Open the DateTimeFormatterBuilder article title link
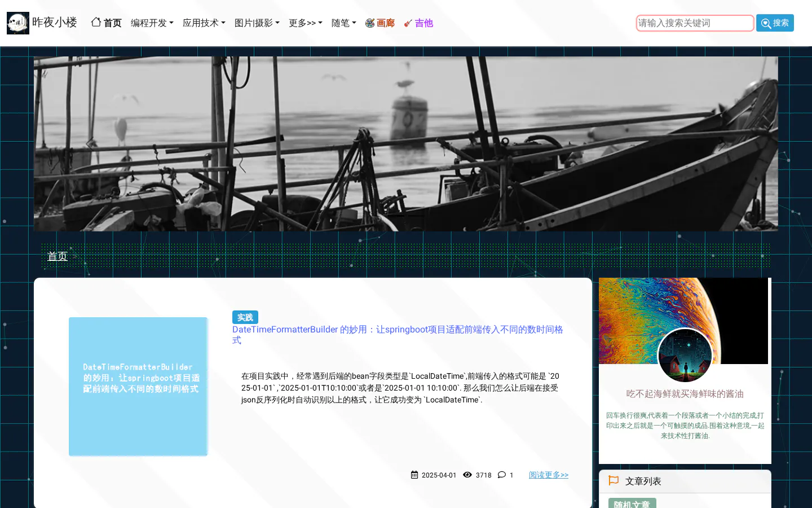 pyautogui.click(x=398, y=335)
